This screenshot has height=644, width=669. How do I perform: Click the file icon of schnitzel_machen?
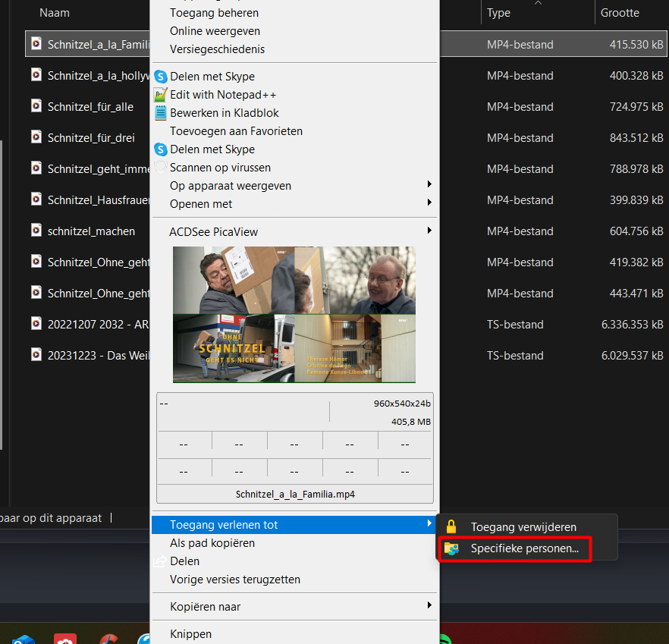click(36, 231)
